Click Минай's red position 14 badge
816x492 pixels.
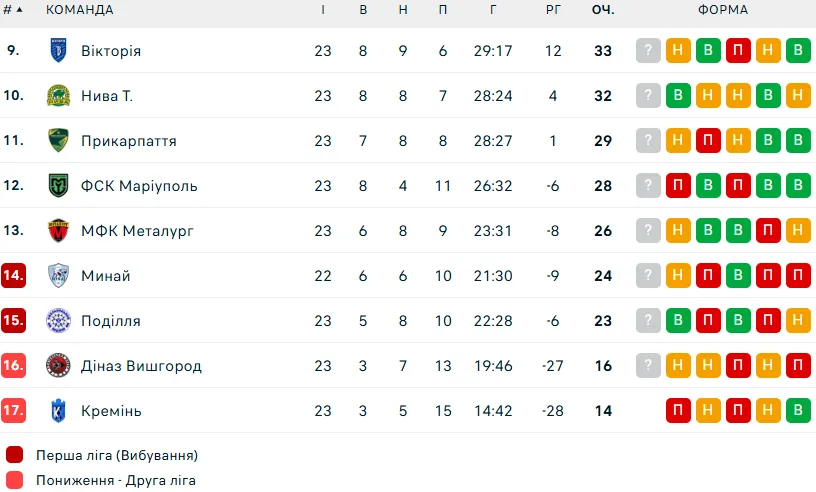click(x=14, y=275)
